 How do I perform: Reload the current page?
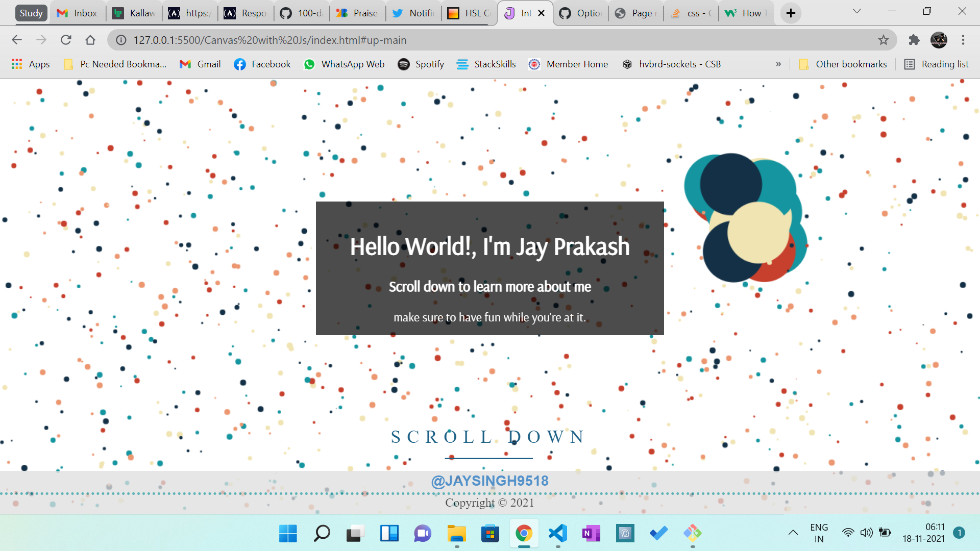click(66, 40)
